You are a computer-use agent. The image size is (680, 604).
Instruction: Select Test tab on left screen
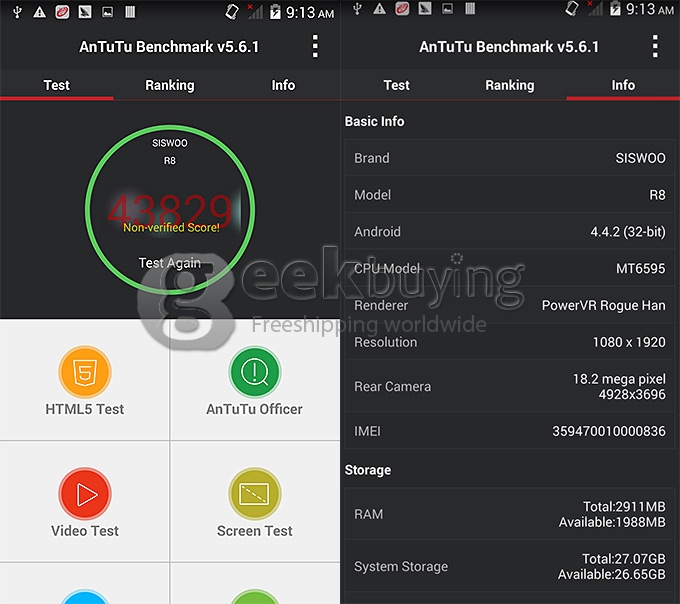coord(56,85)
